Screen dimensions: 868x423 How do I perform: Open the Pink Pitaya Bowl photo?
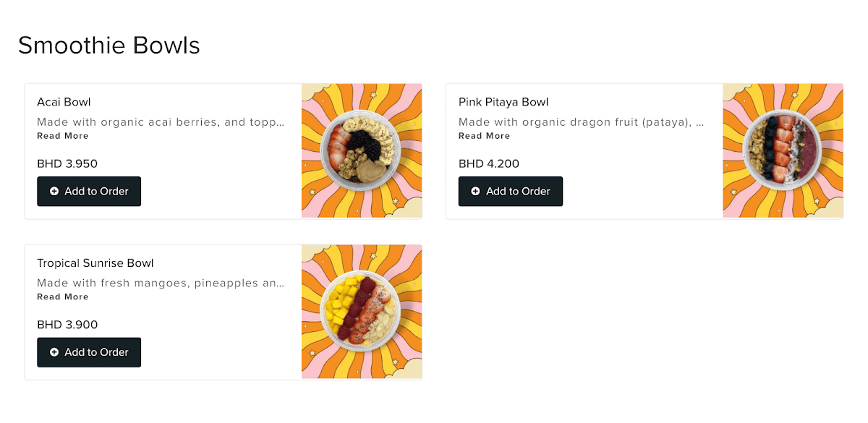click(x=783, y=151)
